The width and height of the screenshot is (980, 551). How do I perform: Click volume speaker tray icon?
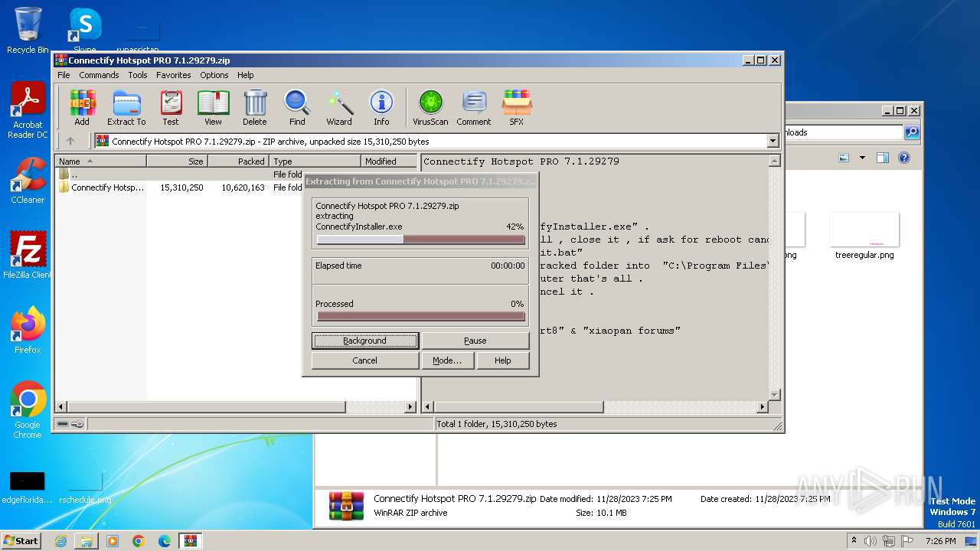coord(871,541)
